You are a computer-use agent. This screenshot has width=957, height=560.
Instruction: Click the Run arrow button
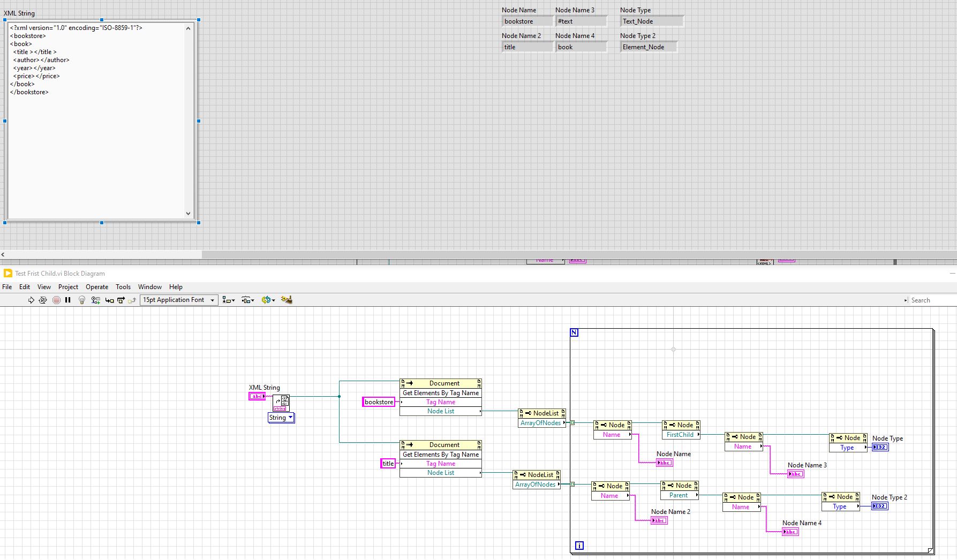(x=31, y=300)
